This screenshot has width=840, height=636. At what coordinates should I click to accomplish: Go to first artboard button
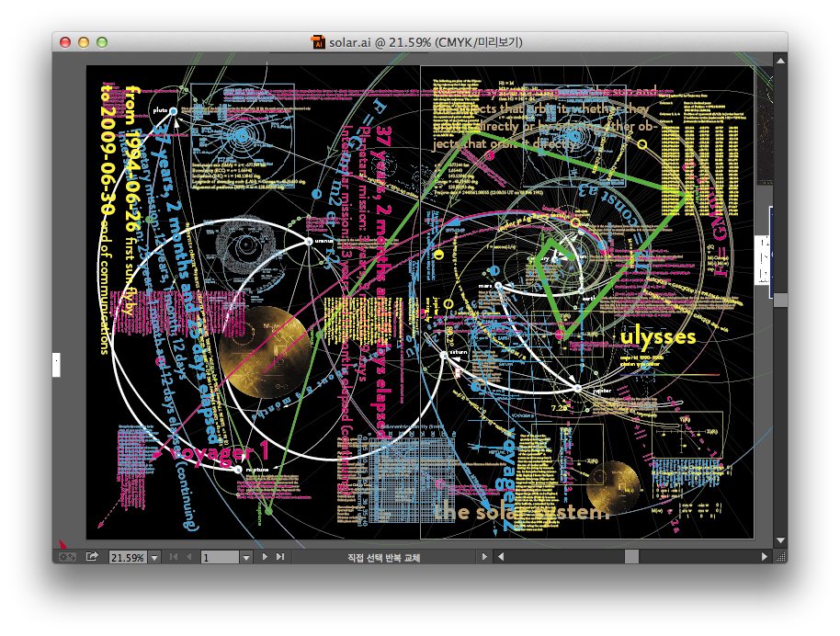(174, 557)
